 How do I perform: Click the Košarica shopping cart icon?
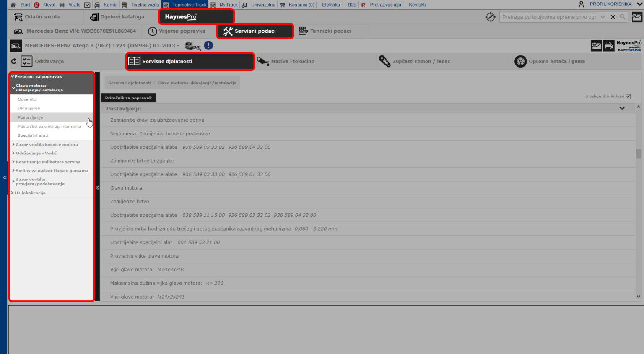pos(283,5)
